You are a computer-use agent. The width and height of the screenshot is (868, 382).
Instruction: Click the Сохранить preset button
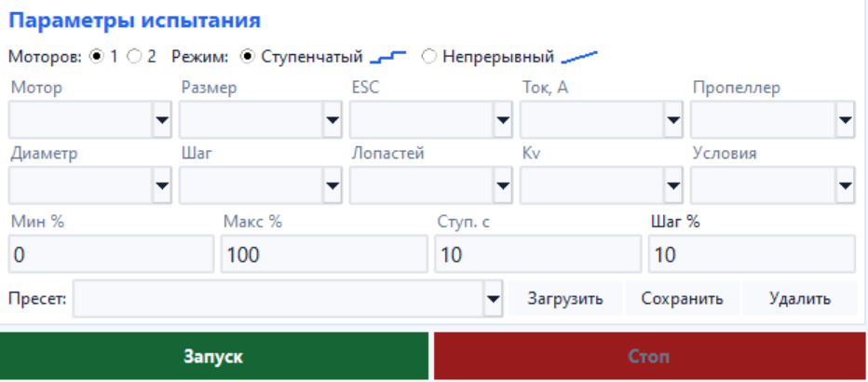(682, 299)
